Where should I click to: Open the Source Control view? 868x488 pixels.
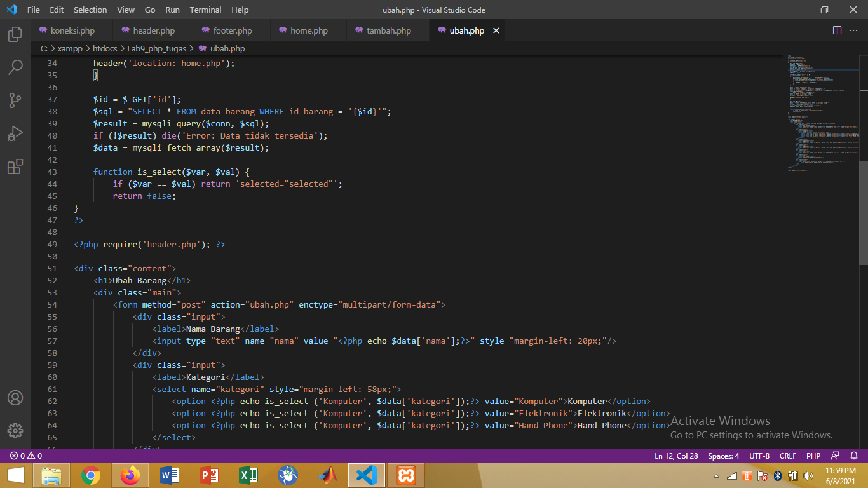pos(15,100)
